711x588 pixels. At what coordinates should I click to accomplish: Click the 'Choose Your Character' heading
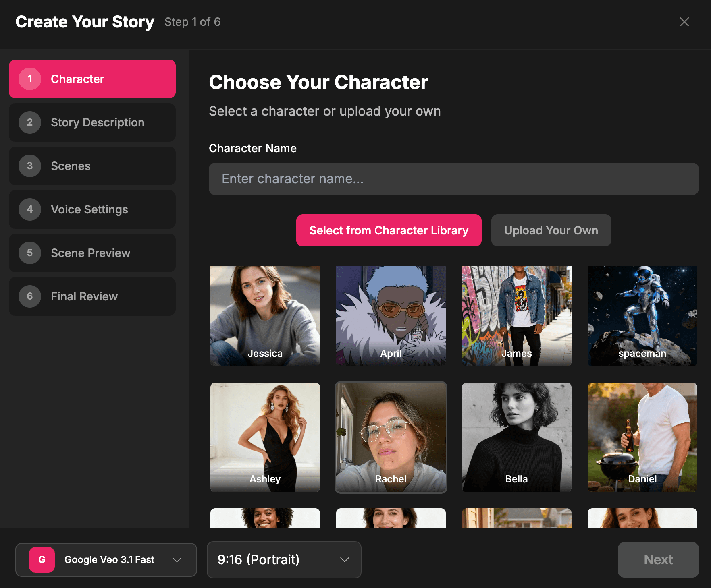[318, 82]
